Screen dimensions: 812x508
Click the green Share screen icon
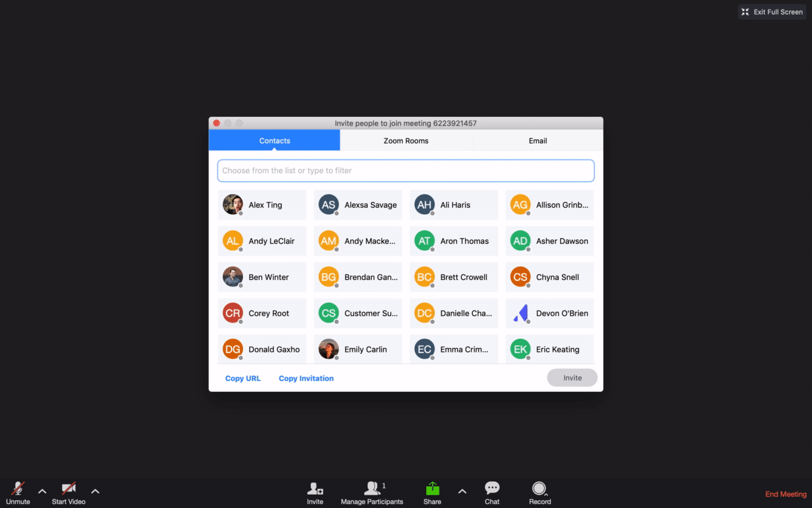[x=432, y=488]
